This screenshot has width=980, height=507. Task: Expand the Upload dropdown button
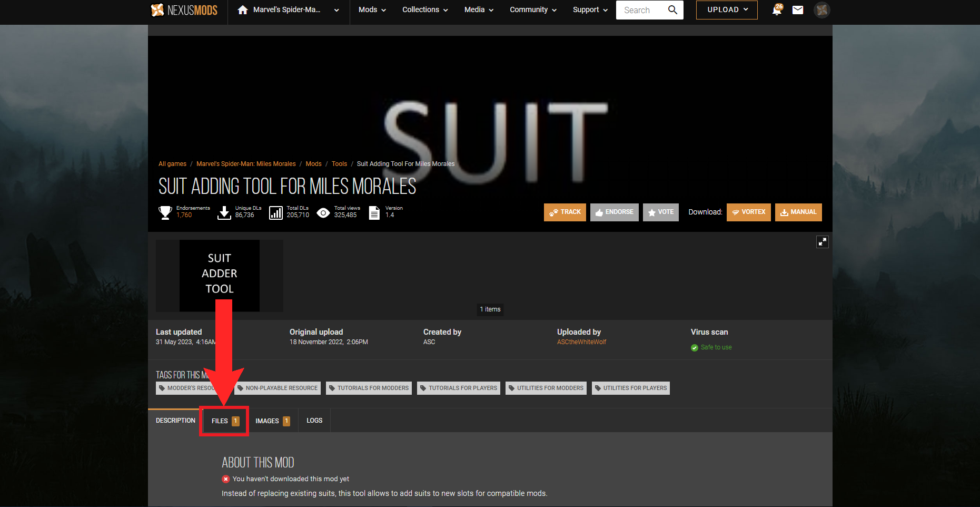(x=727, y=10)
